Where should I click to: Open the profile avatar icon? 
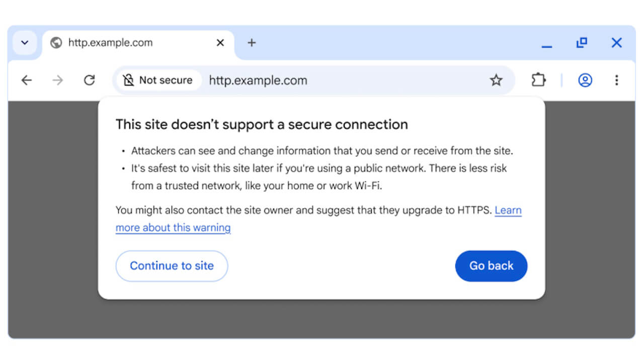[585, 80]
